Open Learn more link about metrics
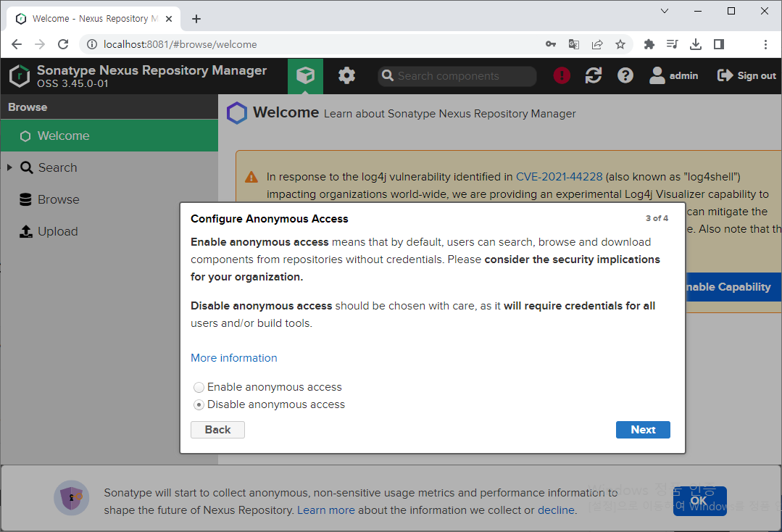 [326, 510]
